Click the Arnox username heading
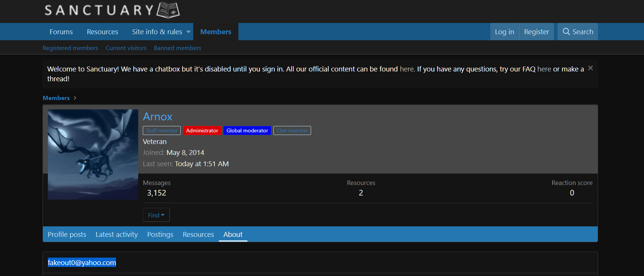This screenshot has height=276, width=644. (x=157, y=117)
